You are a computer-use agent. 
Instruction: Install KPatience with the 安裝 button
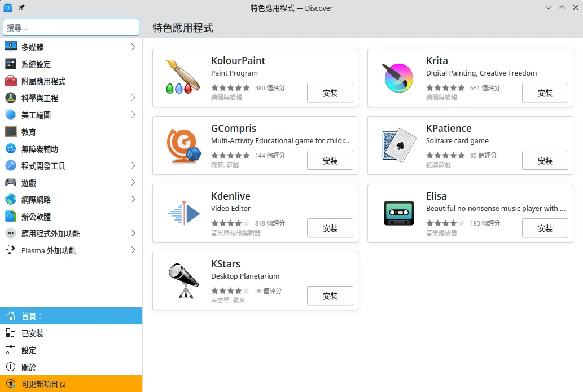(x=545, y=161)
